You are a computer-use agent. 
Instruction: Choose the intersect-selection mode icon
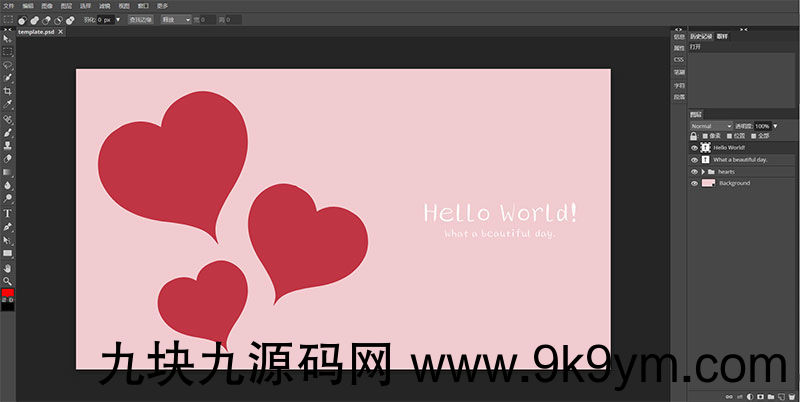point(58,20)
